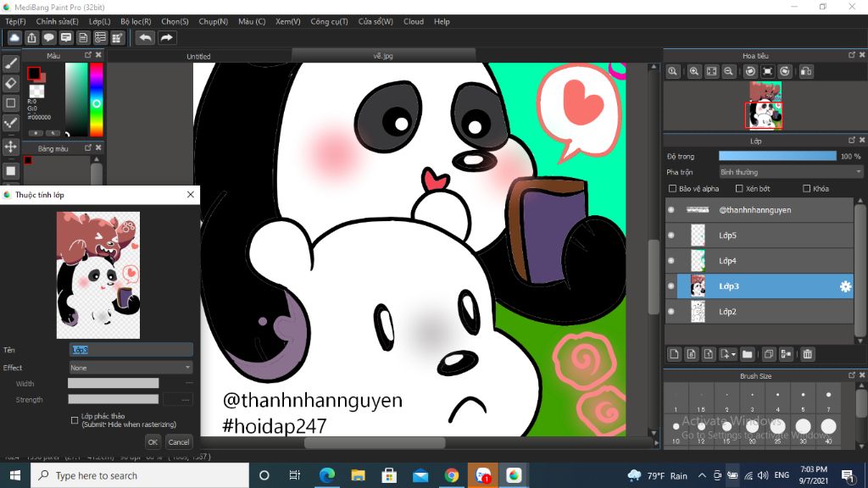The width and height of the screenshot is (868, 488).
Task: Rotate canvas left in Hoa tiêu panel
Action: pyautogui.click(x=750, y=71)
